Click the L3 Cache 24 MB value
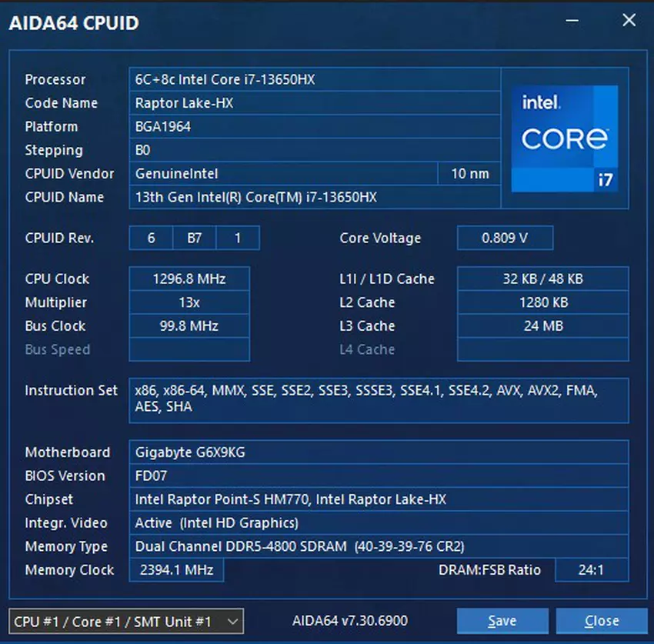The image size is (654, 644). point(542,326)
